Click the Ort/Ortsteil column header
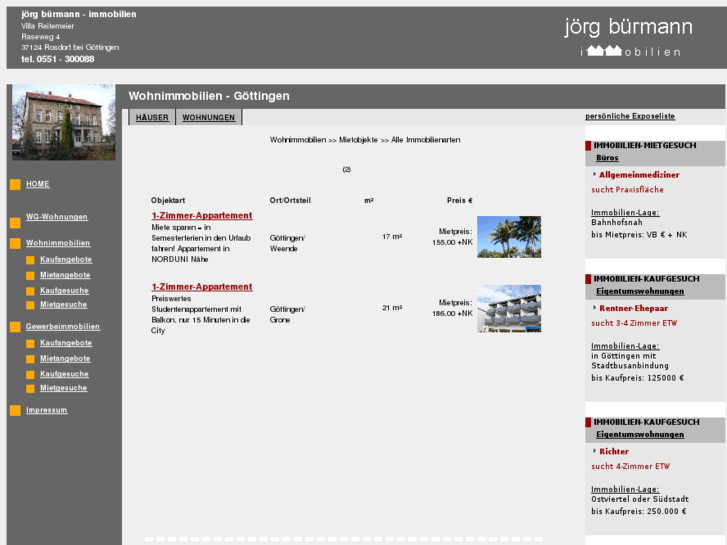Viewport: 727px width, 545px height. [x=290, y=200]
